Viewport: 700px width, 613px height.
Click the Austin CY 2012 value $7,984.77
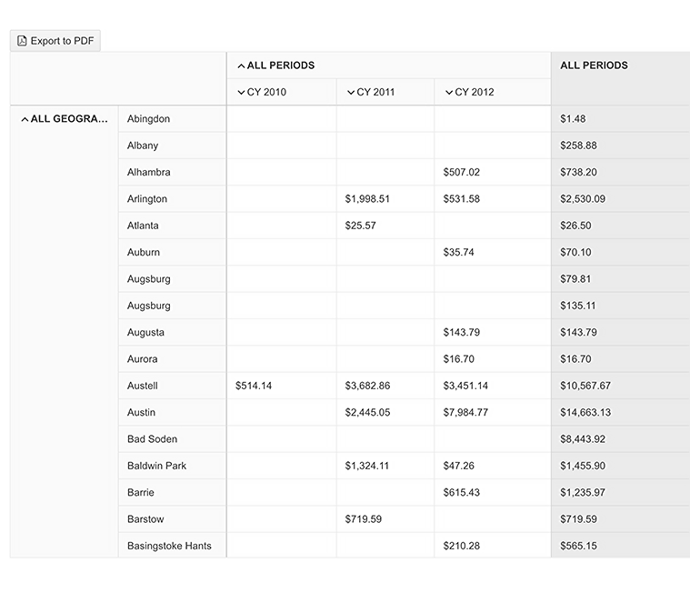tap(465, 413)
